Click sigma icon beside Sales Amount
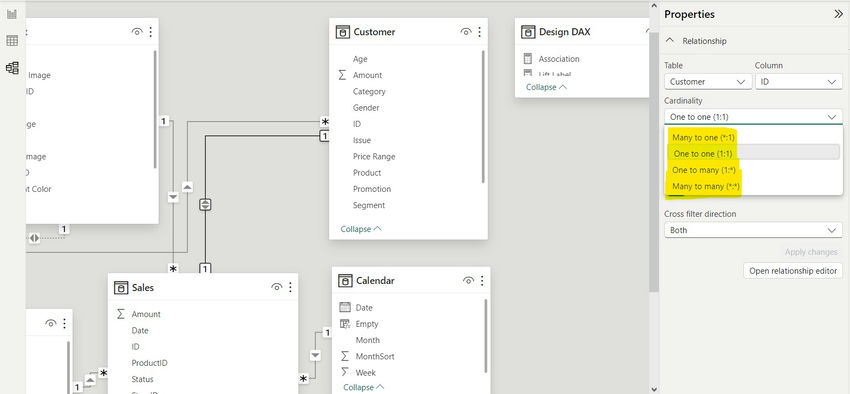Image resolution: width=850 pixels, height=394 pixels. tap(121, 314)
